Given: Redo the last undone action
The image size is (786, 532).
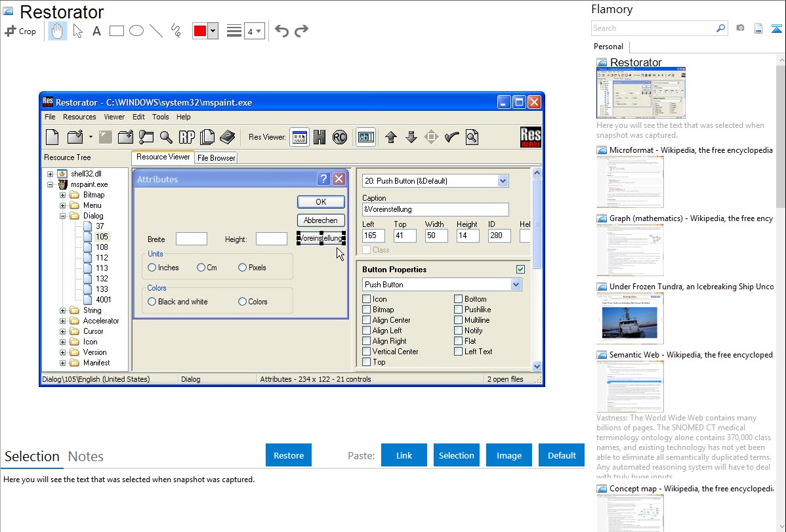Looking at the screenshot, I should click(x=301, y=31).
